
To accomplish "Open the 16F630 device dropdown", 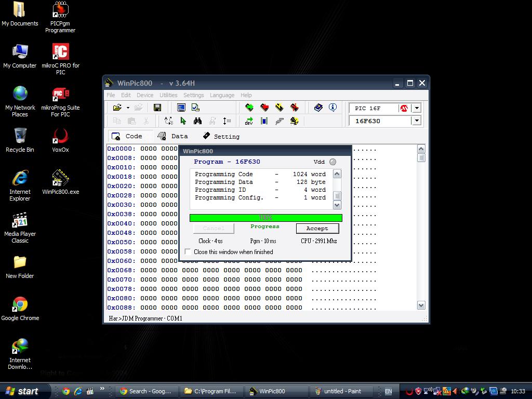I will tap(417, 121).
